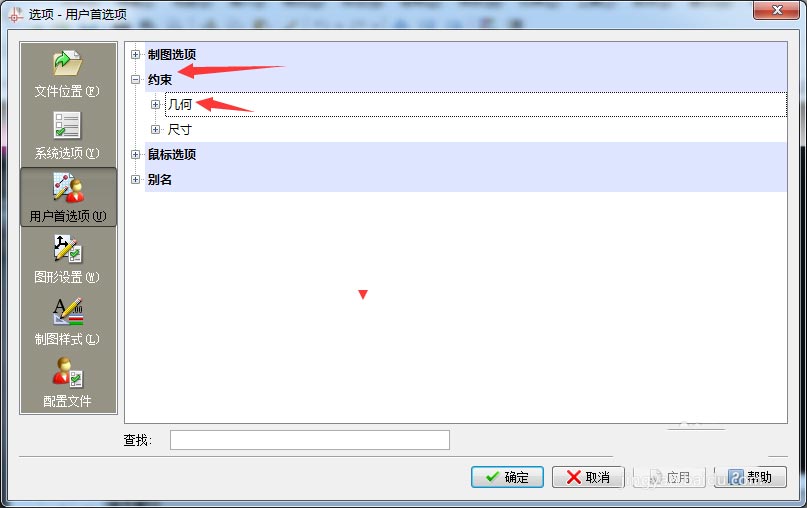
Task: Click the green checkmark on 确定
Action: pyautogui.click(x=492, y=477)
